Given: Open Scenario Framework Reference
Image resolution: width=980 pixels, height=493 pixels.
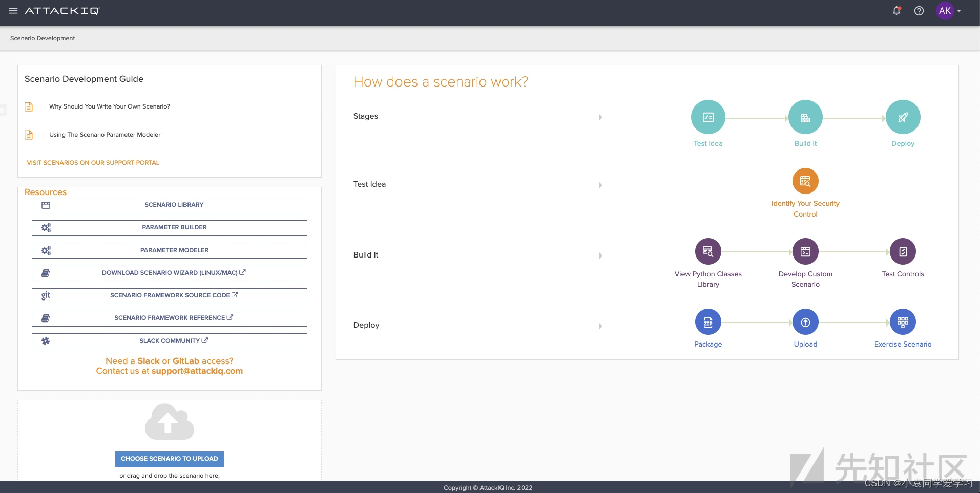Looking at the screenshot, I should coord(170,318).
